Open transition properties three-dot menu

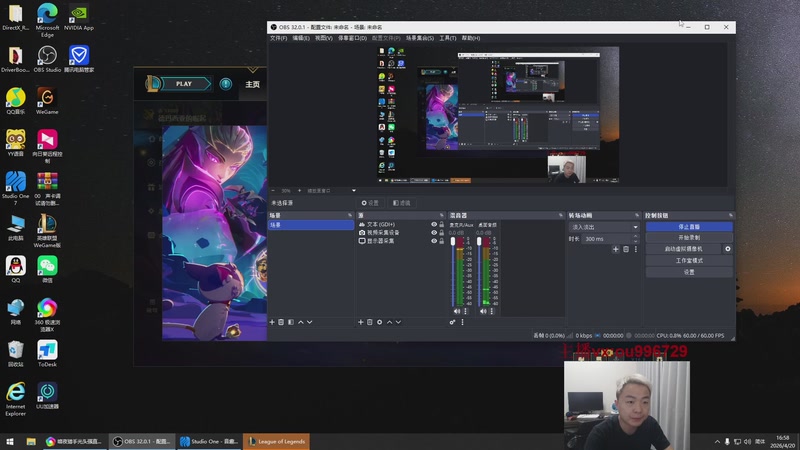pyautogui.click(x=636, y=249)
